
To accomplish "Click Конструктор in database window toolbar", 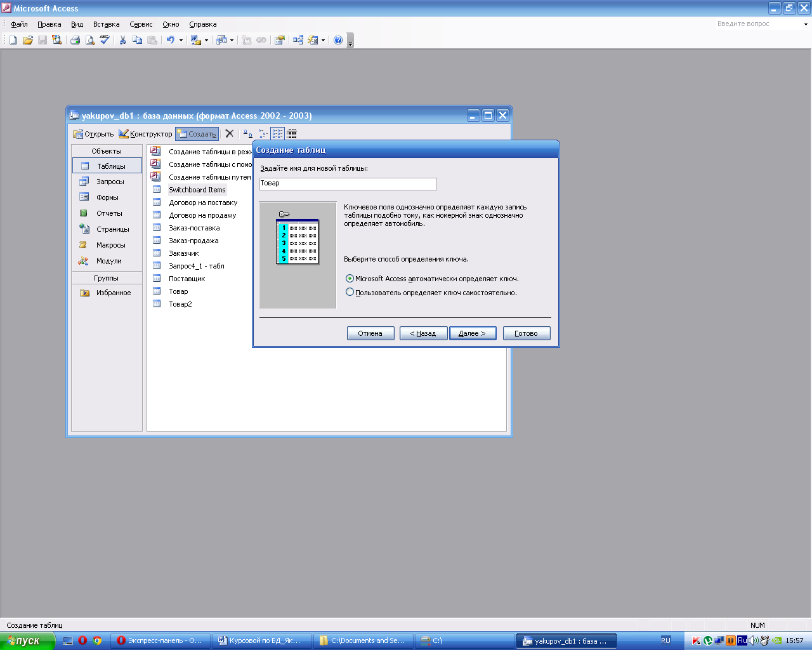I will [145, 134].
